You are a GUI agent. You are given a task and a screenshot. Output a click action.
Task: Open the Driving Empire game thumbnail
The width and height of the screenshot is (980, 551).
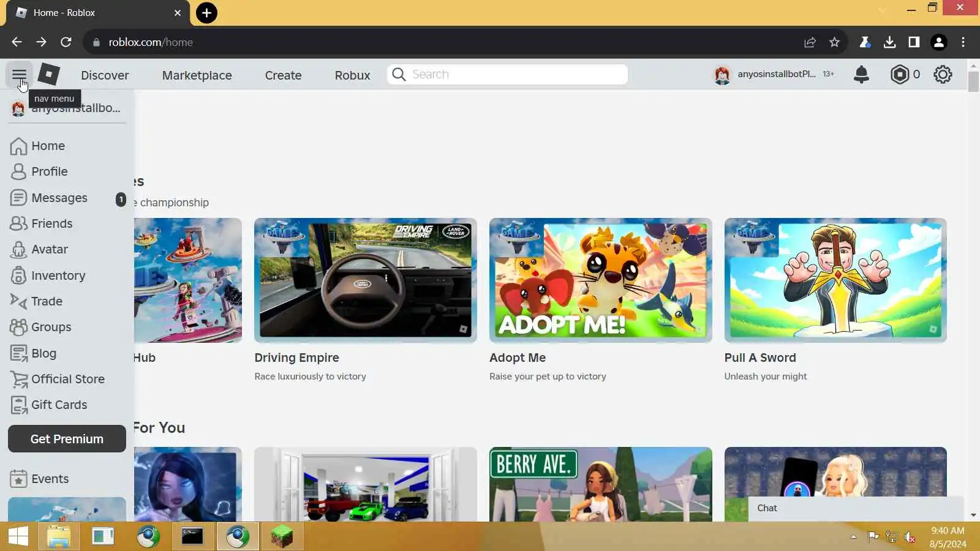pyautogui.click(x=366, y=280)
